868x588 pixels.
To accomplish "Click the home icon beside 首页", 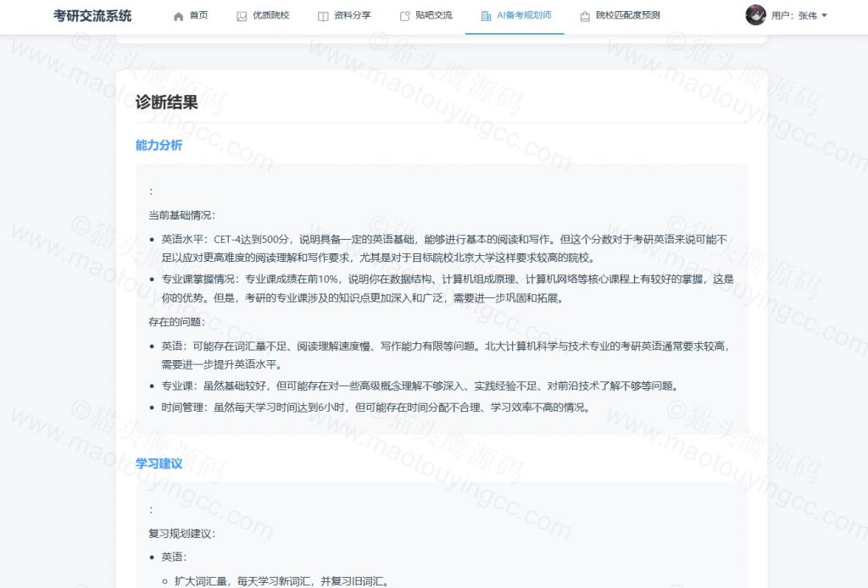I will point(178,16).
